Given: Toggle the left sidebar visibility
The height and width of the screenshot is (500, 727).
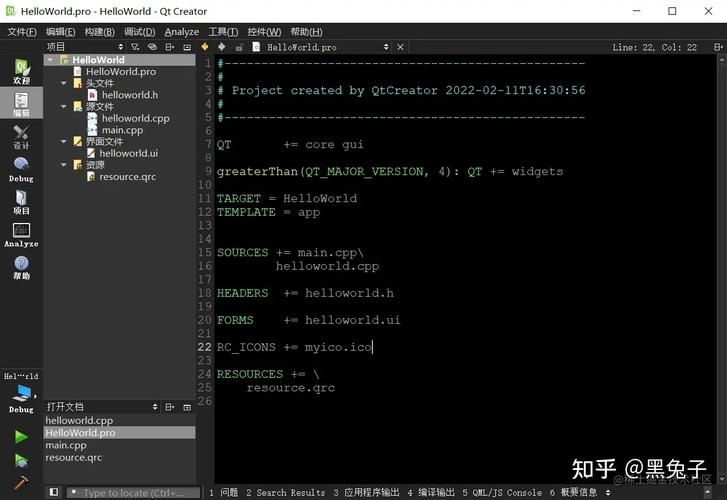Looking at the screenshot, I should (x=54, y=492).
